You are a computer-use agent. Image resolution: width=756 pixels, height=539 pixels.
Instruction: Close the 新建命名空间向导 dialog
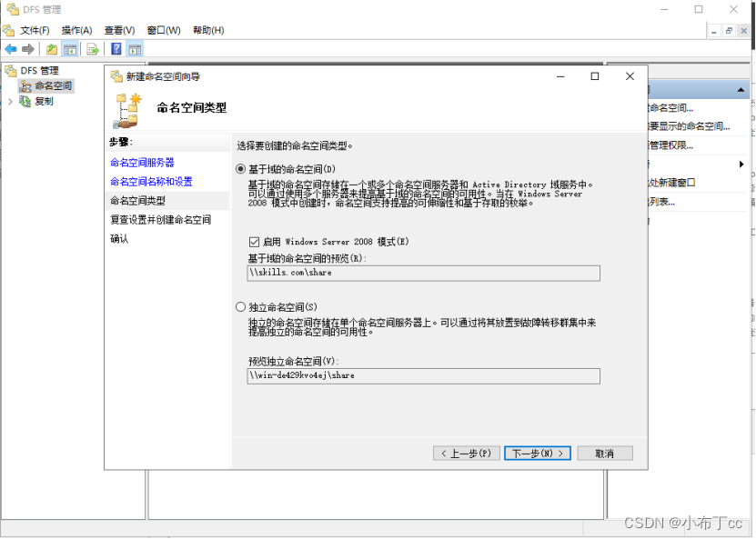click(x=630, y=76)
